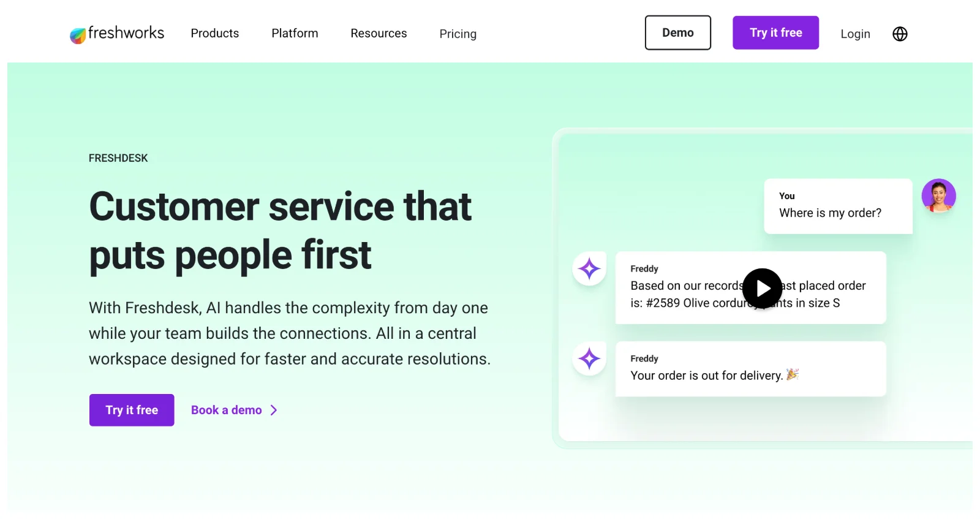Click the customer avatar in the chat preview
The width and height of the screenshot is (980, 519).
938,195
